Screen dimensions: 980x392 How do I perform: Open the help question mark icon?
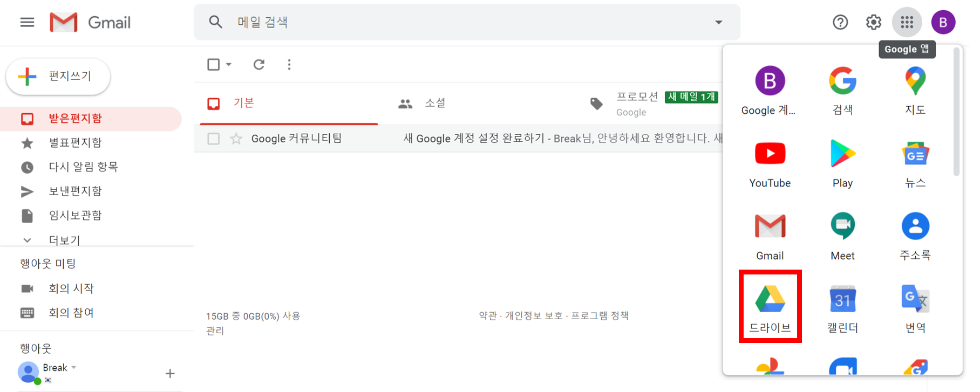(840, 22)
